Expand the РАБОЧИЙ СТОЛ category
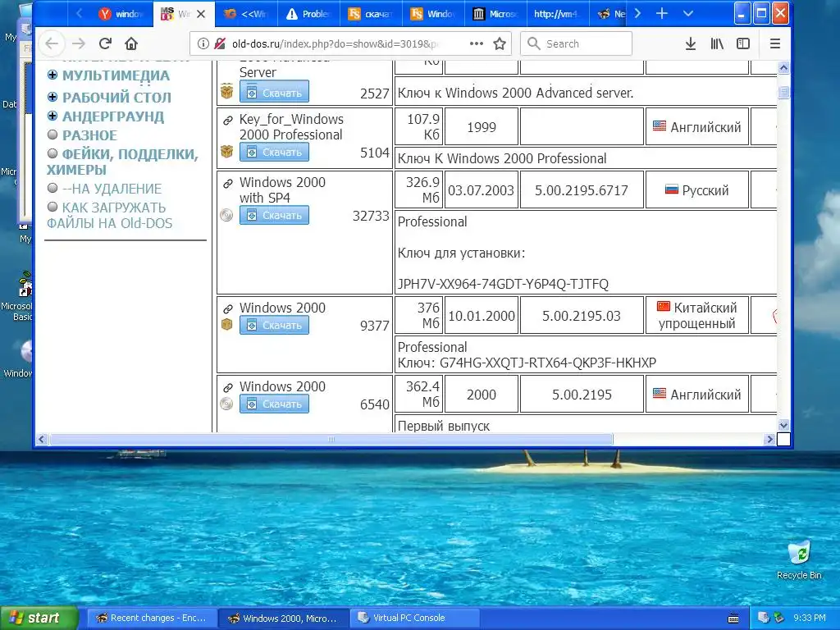Image resolution: width=840 pixels, height=630 pixels. point(52,97)
